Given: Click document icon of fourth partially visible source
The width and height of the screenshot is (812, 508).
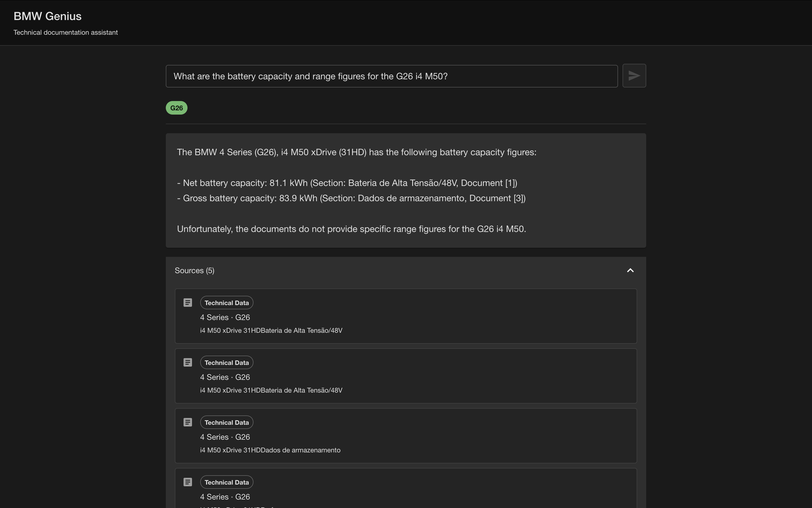Looking at the screenshot, I should pos(188,482).
